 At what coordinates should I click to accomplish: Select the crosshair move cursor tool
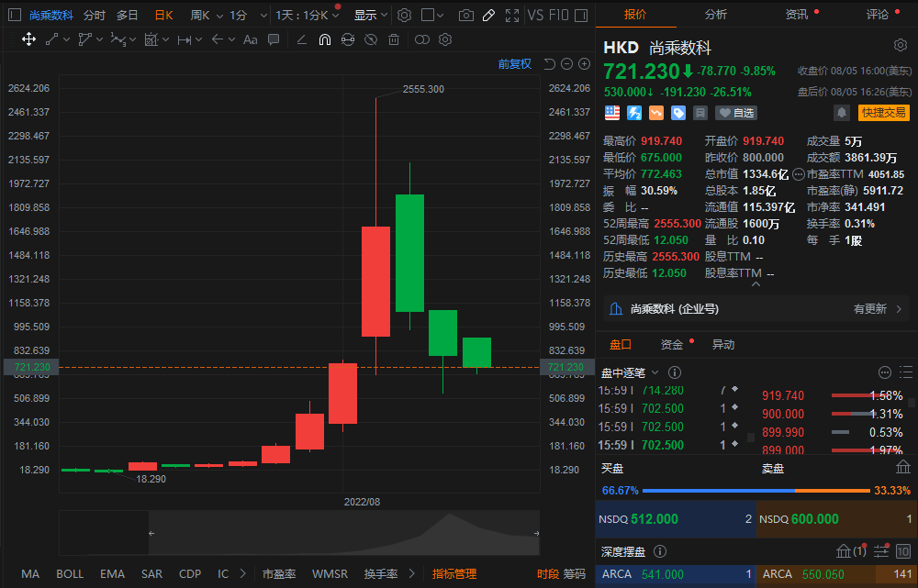point(28,39)
